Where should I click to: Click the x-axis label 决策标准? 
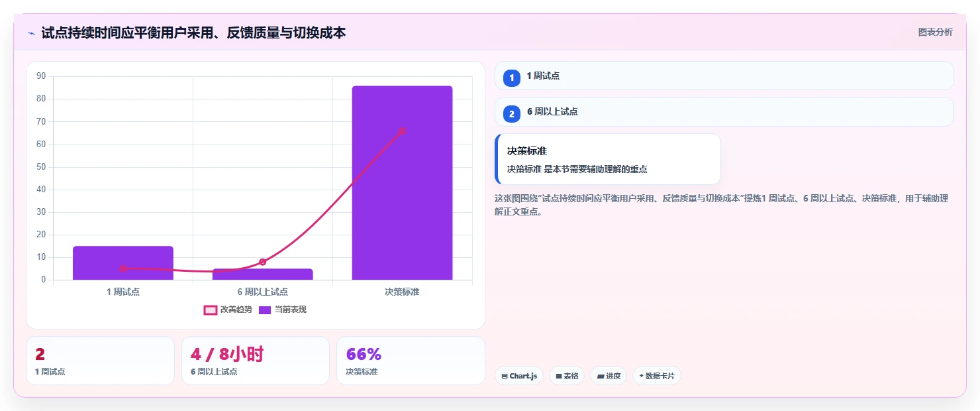click(x=402, y=292)
